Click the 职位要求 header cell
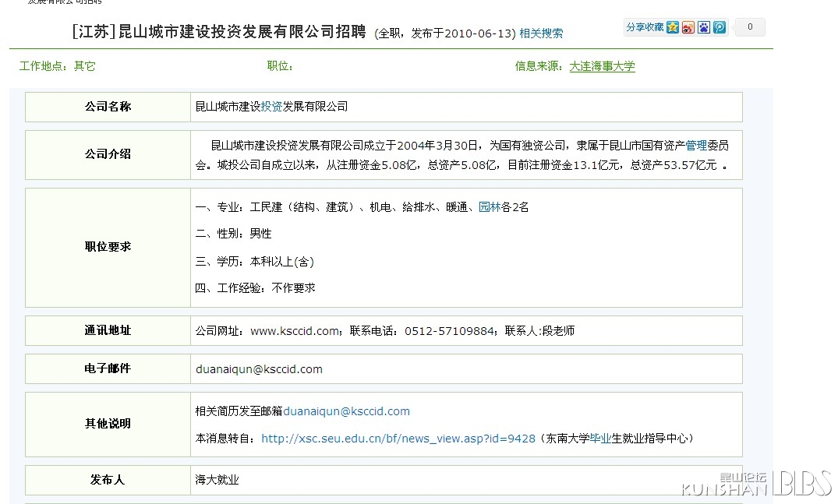This screenshot has height=504, width=838. click(x=108, y=247)
